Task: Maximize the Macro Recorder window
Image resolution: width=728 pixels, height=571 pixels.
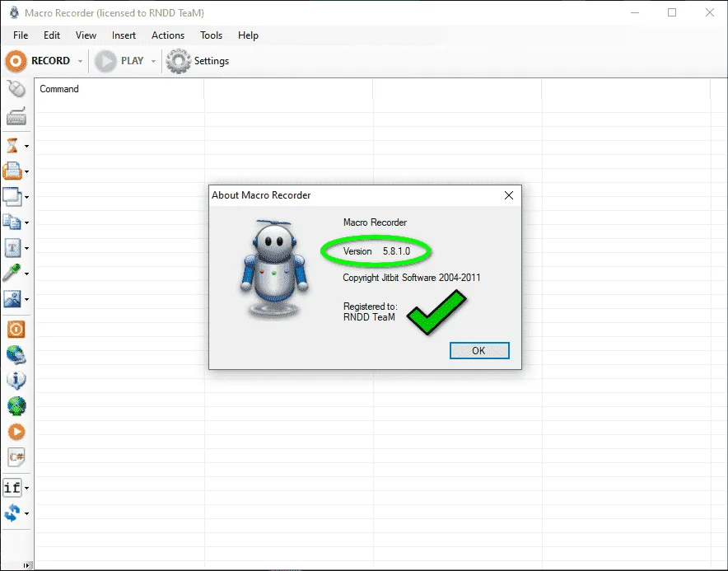Action: pos(672,12)
